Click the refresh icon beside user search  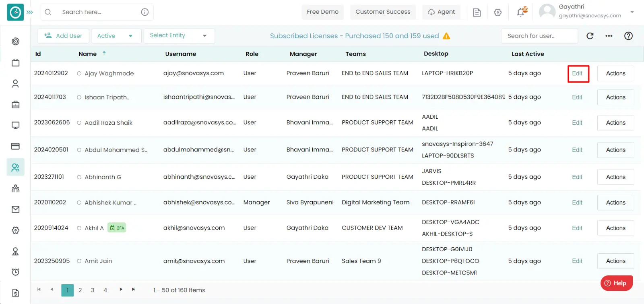pos(590,36)
